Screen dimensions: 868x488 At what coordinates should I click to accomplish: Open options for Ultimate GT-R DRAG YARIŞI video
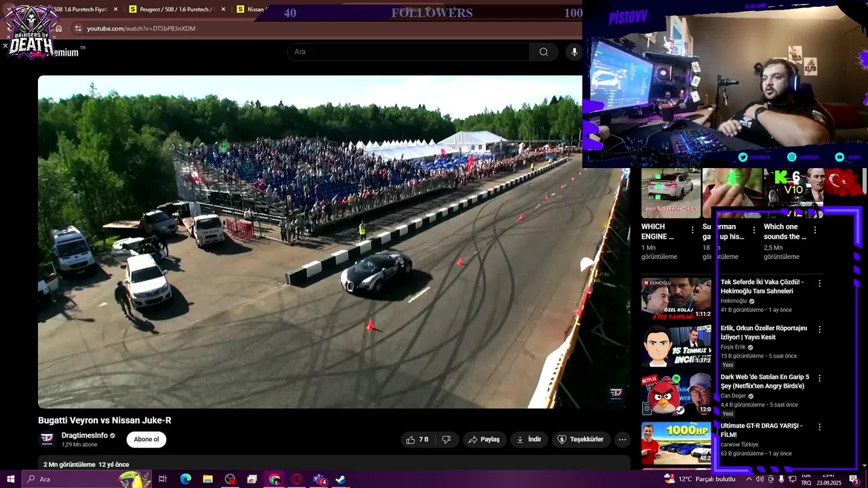pos(819,427)
